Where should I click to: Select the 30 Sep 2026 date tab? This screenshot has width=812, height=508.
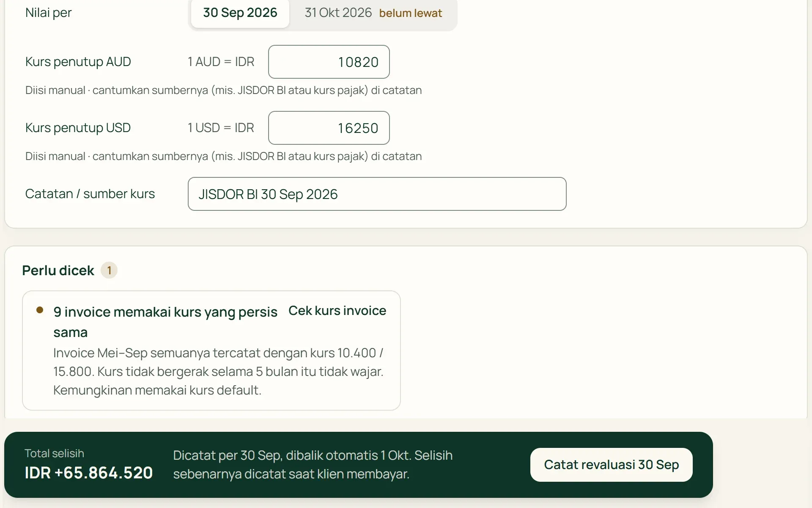click(x=240, y=13)
